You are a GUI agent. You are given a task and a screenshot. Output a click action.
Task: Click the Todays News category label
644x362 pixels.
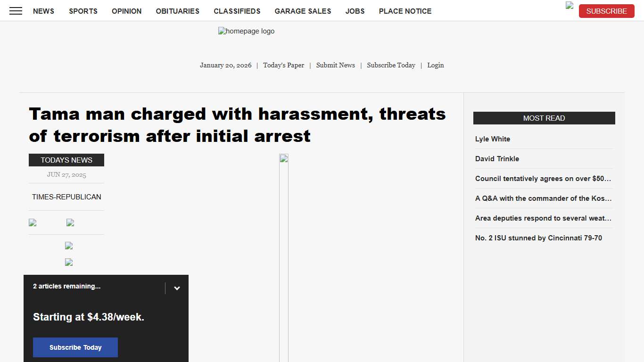pos(66,160)
